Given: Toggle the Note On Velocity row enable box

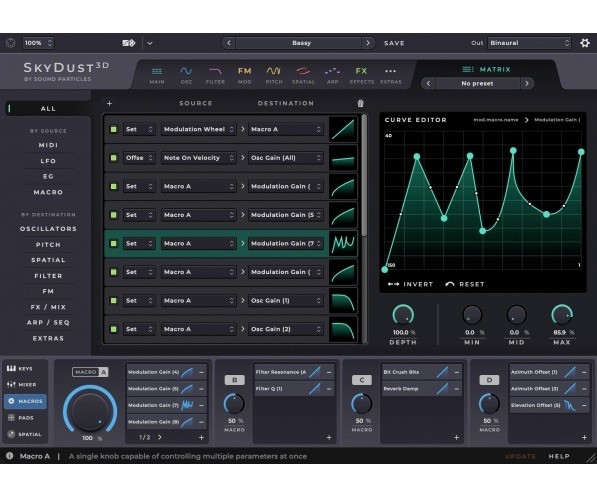Looking at the screenshot, I should click(x=113, y=158).
